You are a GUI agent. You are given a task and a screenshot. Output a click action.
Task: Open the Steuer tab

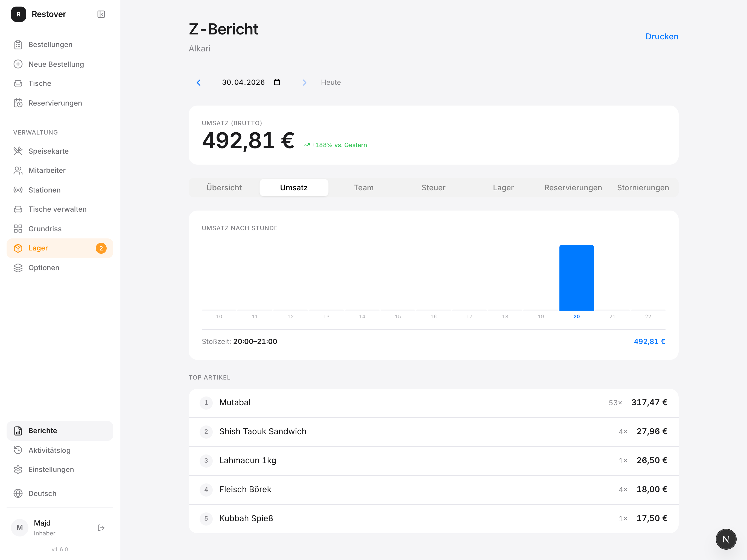(x=434, y=188)
